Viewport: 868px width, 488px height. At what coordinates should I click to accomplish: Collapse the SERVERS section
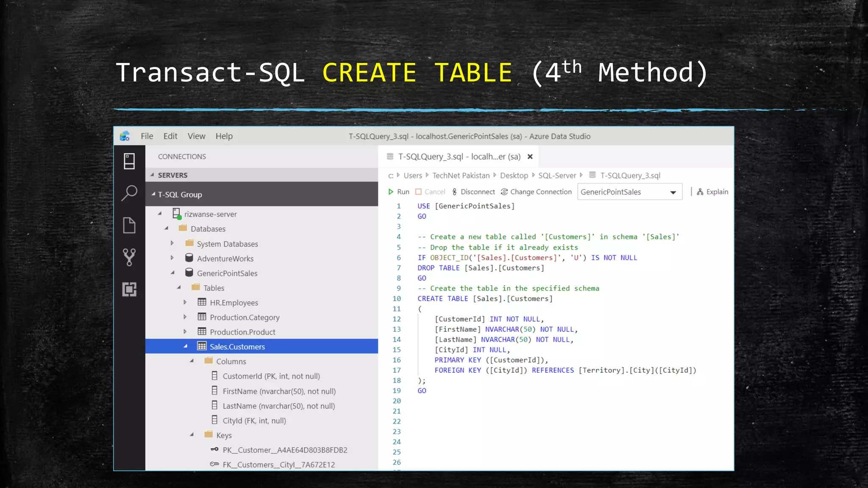[152, 175]
